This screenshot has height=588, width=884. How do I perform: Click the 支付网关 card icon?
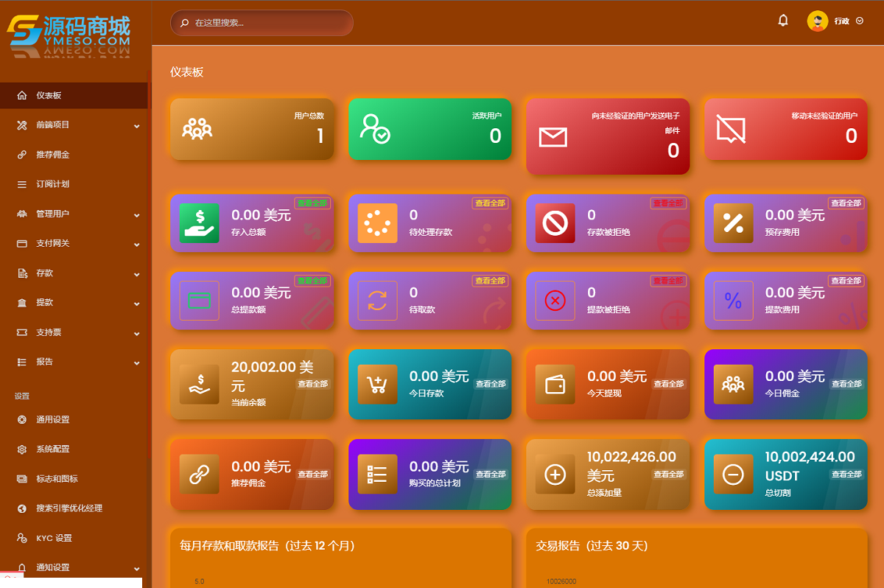pyautogui.click(x=21, y=243)
